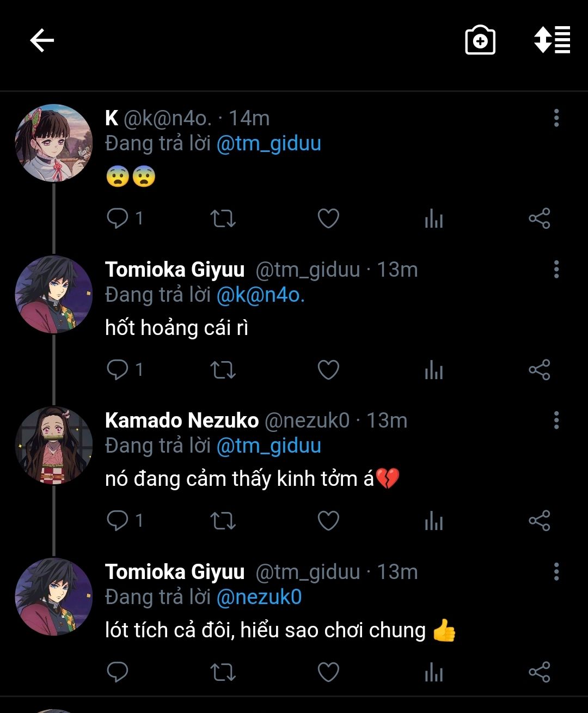The width and height of the screenshot is (588, 713).
Task: Retweet the "lót tích cả đôi" tweet
Action: [223, 672]
